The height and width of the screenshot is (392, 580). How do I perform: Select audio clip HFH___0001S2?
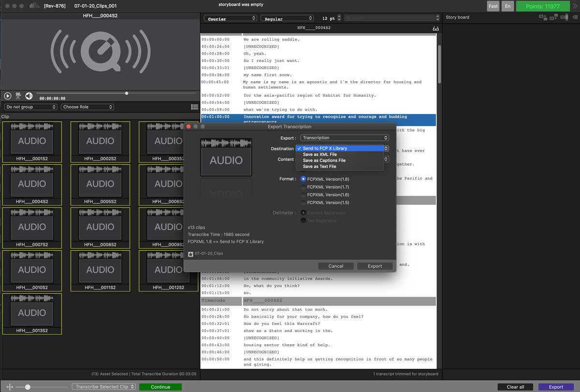32,142
